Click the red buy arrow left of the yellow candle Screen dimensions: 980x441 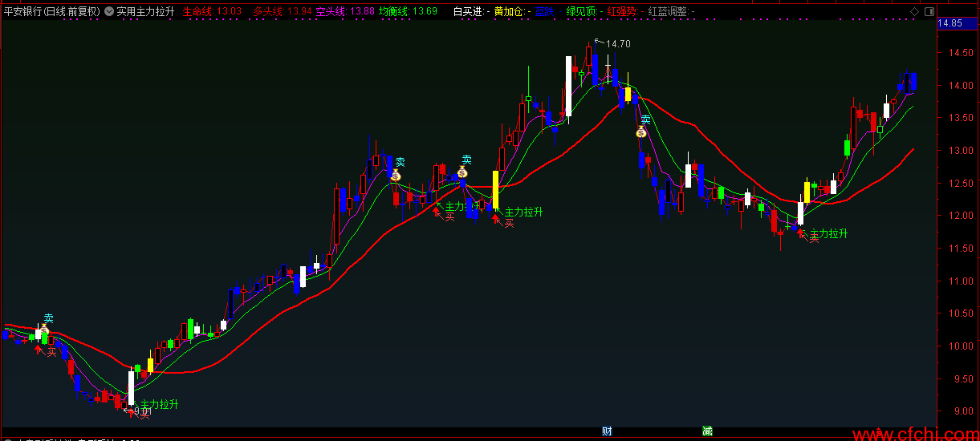(x=437, y=211)
